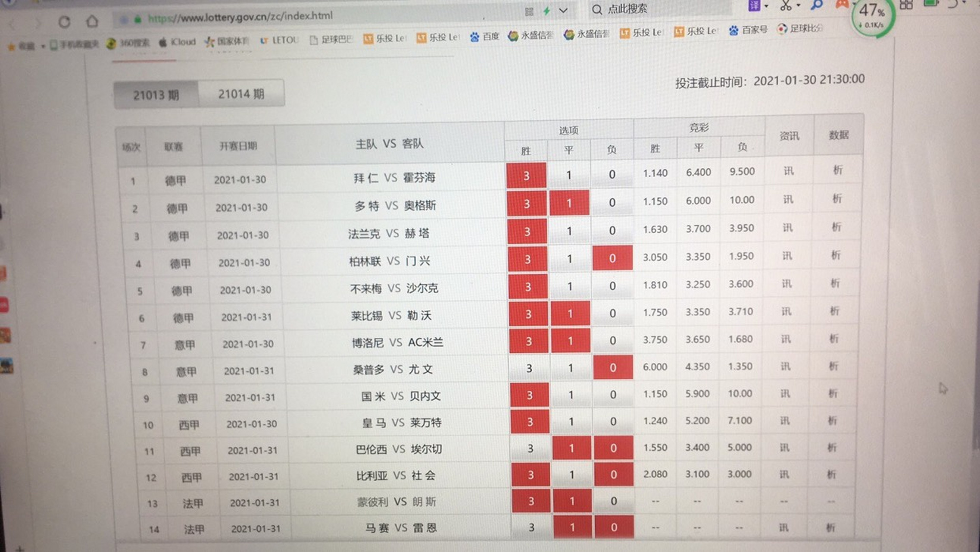Screen dimensions: 980x552
Task: Click the purple translate icon
Action: click(x=753, y=5)
